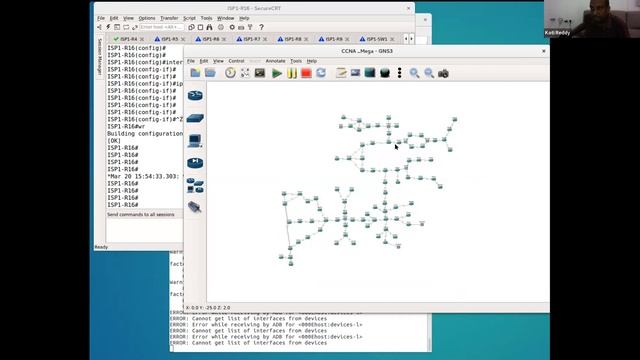This screenshot has height=360, width=640.
Task: Click SecureCRT copy icon in toolbar
Action: (191, 27)
